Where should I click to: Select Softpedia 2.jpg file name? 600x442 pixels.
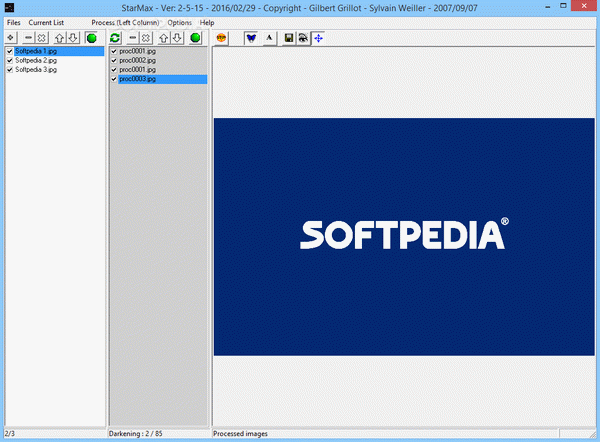click(36, 60)
